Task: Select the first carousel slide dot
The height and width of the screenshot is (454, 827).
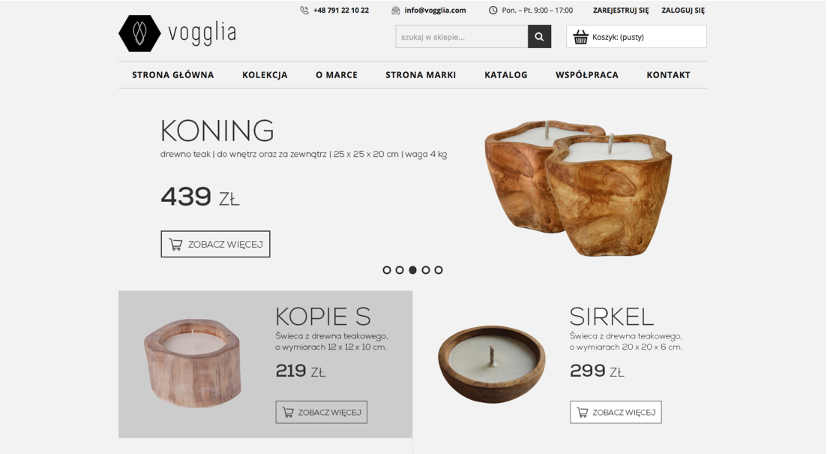Action: pos(387,270)
